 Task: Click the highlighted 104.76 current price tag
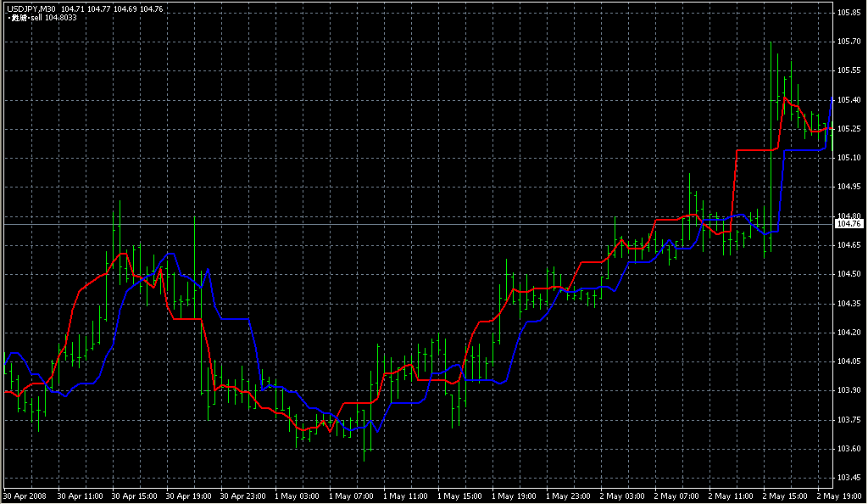849,224
